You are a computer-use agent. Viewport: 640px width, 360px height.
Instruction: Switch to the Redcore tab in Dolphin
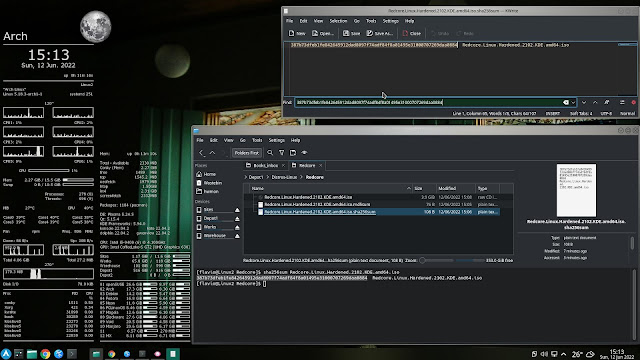[x=307, y=166]
